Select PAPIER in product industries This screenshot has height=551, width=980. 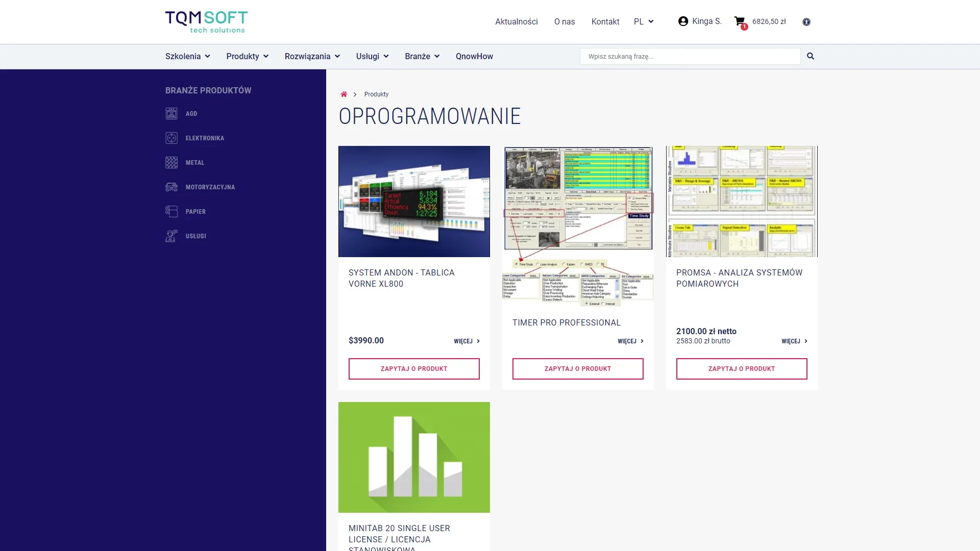[195, 212]
